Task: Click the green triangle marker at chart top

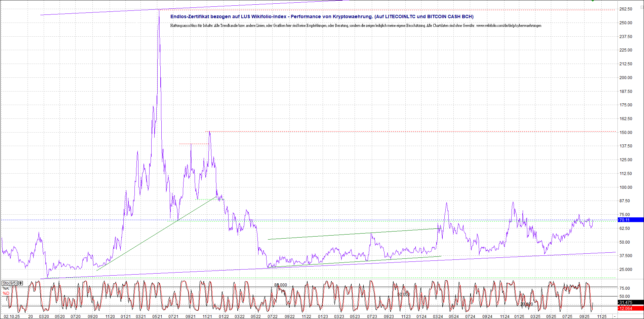Action: (593, 1)
